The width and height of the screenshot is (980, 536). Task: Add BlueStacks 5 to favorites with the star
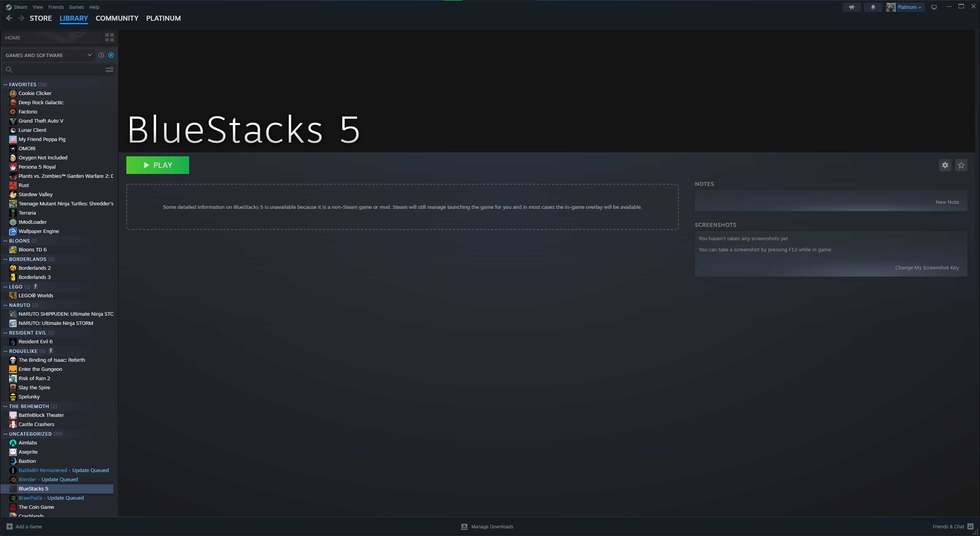pos(961,165)
